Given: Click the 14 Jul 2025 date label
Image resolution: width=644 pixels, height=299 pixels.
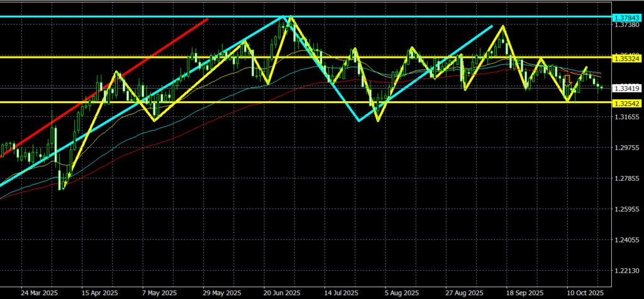Looking at the screenshot, I should (x=341, y=293).
